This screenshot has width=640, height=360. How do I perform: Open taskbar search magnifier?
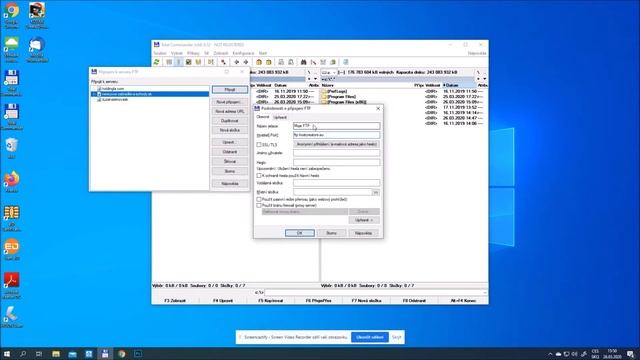click(x=23, y=354)
